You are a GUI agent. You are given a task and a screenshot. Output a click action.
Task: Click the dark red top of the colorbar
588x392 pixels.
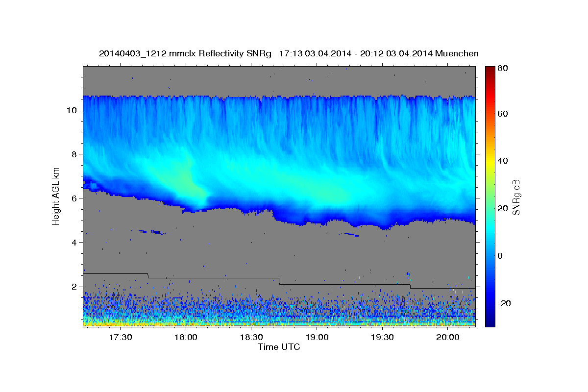click(x=490, y=71)
